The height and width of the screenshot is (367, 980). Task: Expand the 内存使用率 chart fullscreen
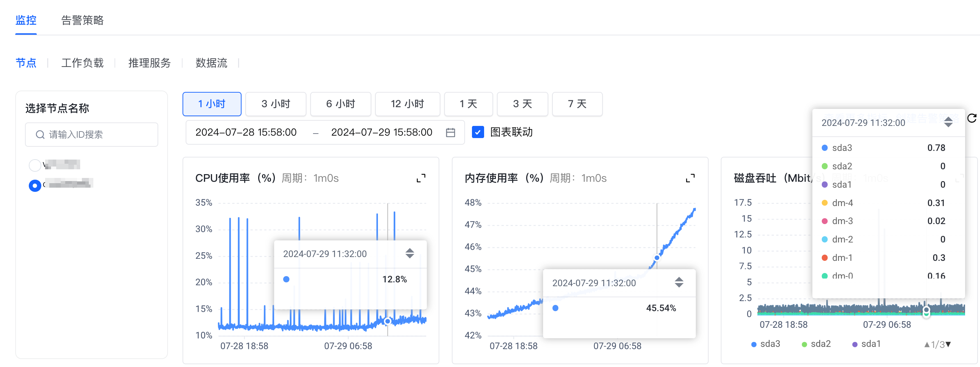690,178
